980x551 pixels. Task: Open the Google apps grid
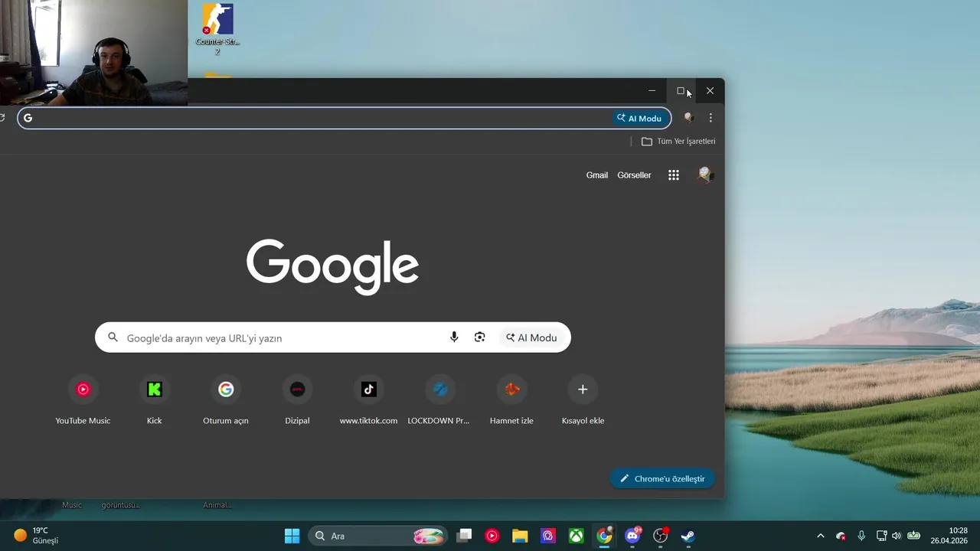[674, 175]
